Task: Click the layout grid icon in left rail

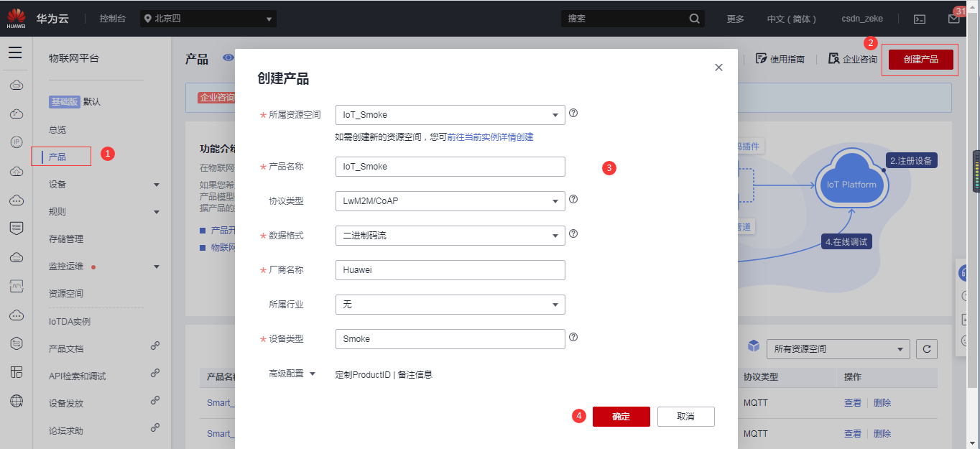Action: click(17, 372)
